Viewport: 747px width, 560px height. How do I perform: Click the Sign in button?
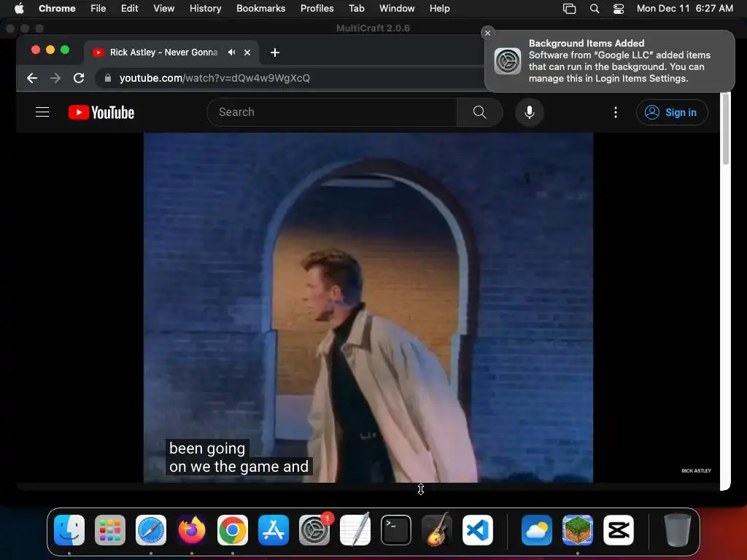672,112
